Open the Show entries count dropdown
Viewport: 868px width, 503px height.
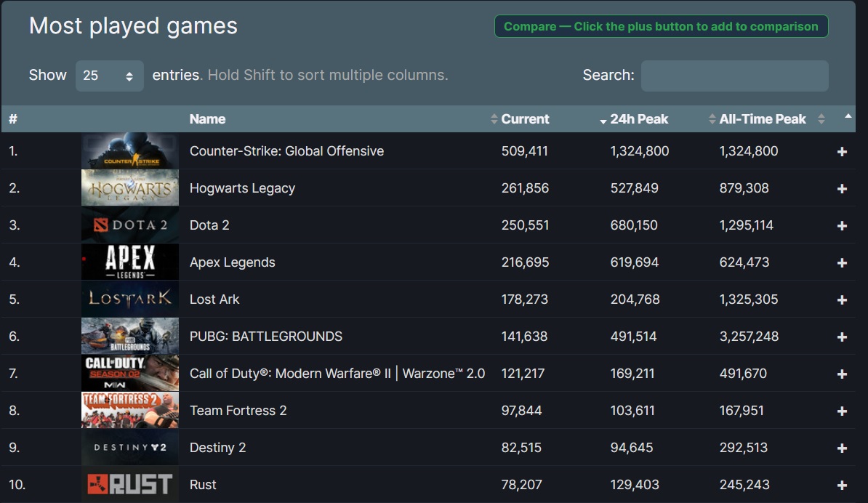click(109, 76)
